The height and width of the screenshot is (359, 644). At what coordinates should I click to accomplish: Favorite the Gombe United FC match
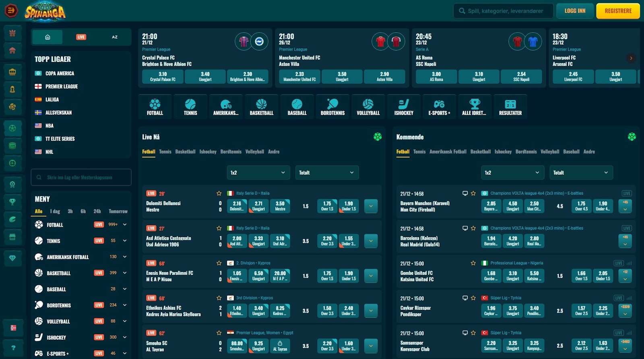pos(473,263)
